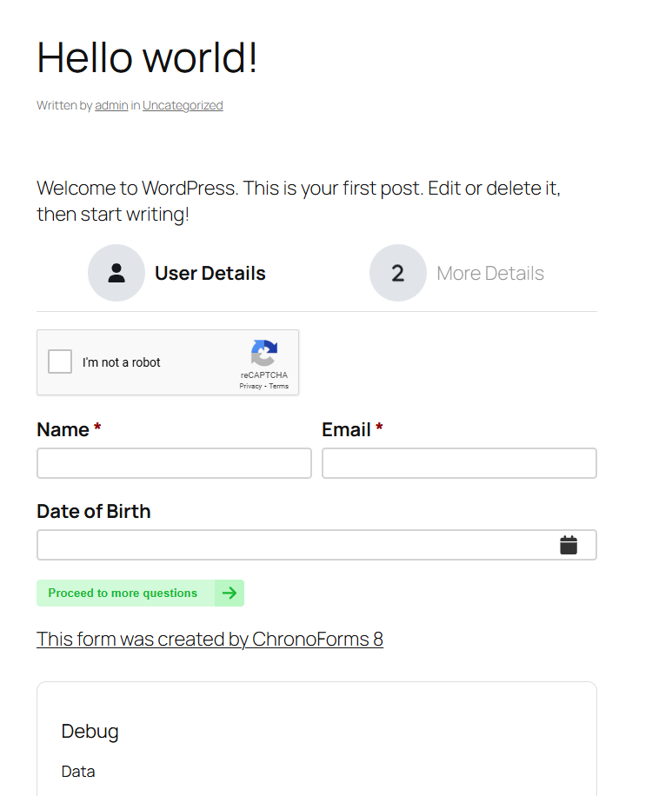Follow the ChronoForms 8 credit link
The height and width of the screenshot is (796, 672).
(x=210, y=639)
